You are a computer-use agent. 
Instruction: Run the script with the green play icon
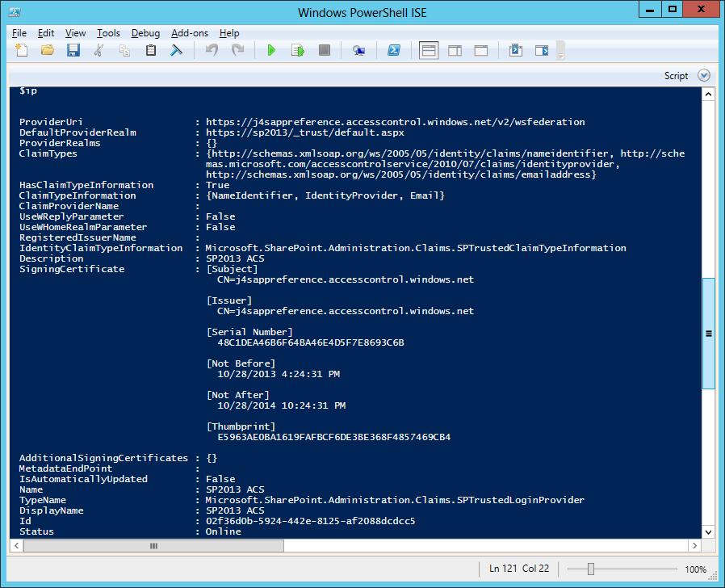pyautogui.click(x=271, y=50)
